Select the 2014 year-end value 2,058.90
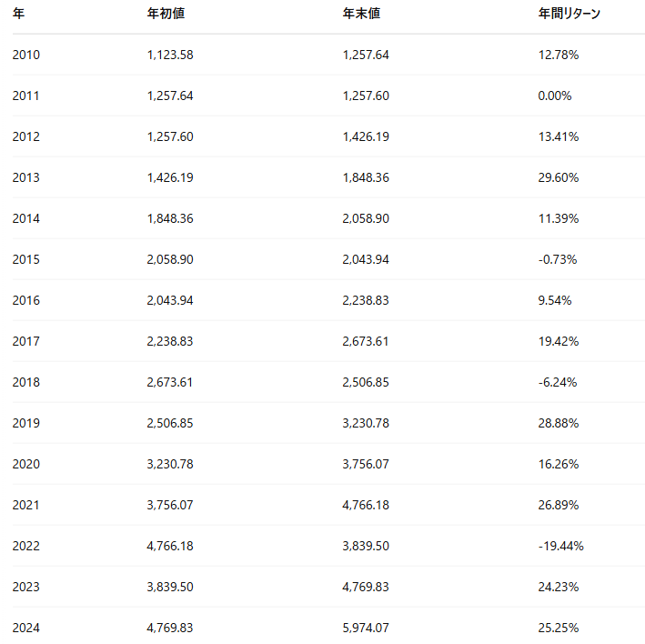This screenshot has width=645, height=644. point(366,219)
